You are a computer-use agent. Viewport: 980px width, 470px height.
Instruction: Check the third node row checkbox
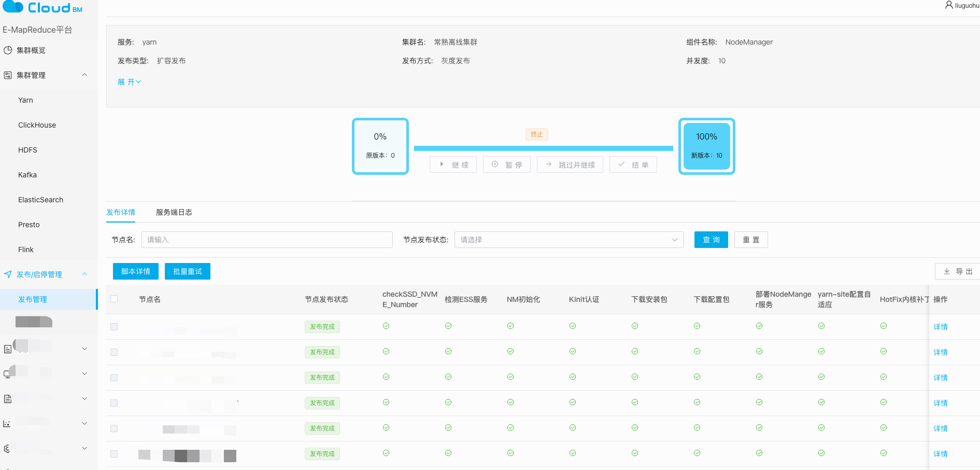(x=114, y=378)
